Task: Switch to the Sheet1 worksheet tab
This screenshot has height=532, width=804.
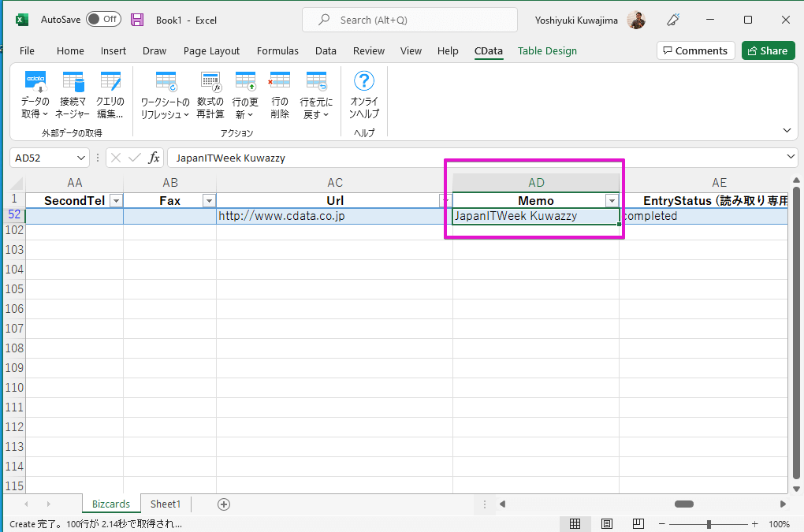Action: (x=166, y=504)
